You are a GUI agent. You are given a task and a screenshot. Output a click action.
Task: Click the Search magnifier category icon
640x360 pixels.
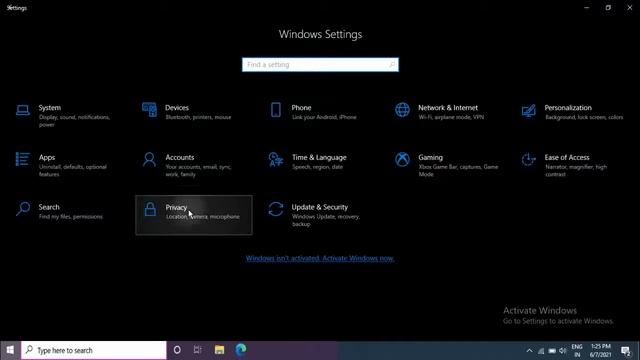[x=23, y=209]
